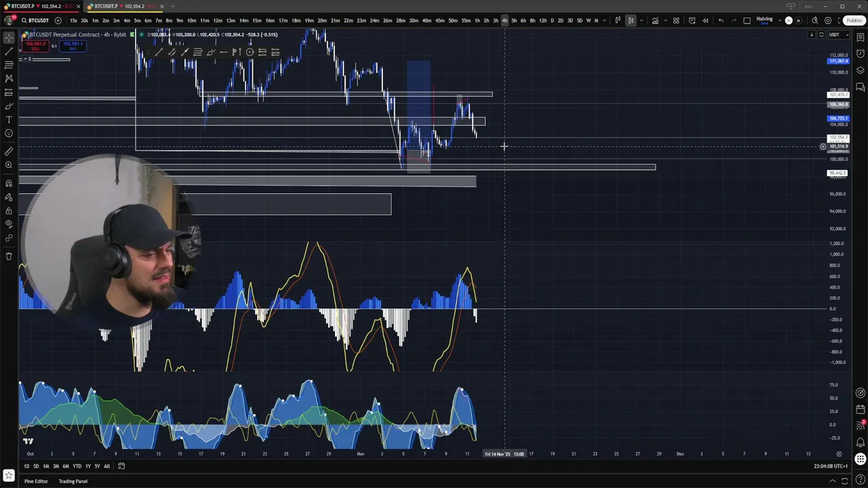
Task: Switch to the 12h timeframe
Action: 542,20
